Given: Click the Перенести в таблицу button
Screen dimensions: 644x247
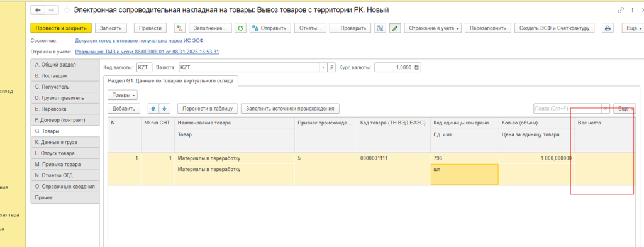Looking at the screenshot, I should (x=208, y=109).
